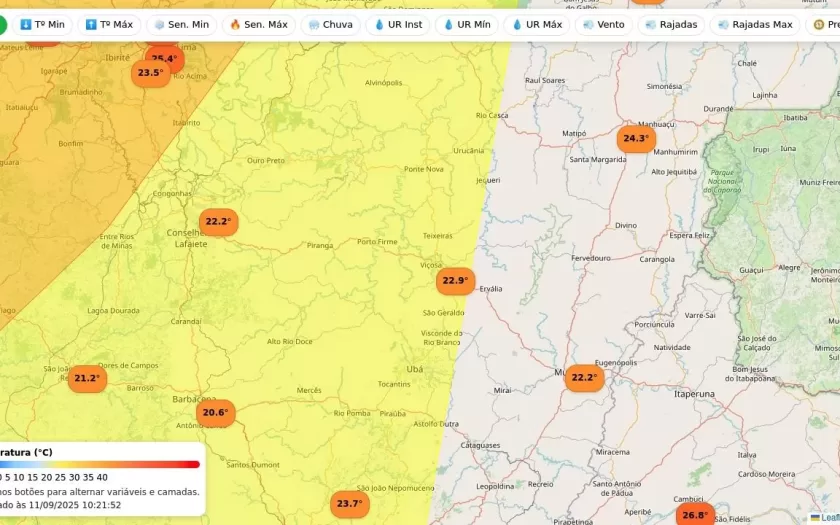This screenshot has height=525, width=840.
Task: Click the temperature color gradient legend bar
Action: click(x=100, y=464)
